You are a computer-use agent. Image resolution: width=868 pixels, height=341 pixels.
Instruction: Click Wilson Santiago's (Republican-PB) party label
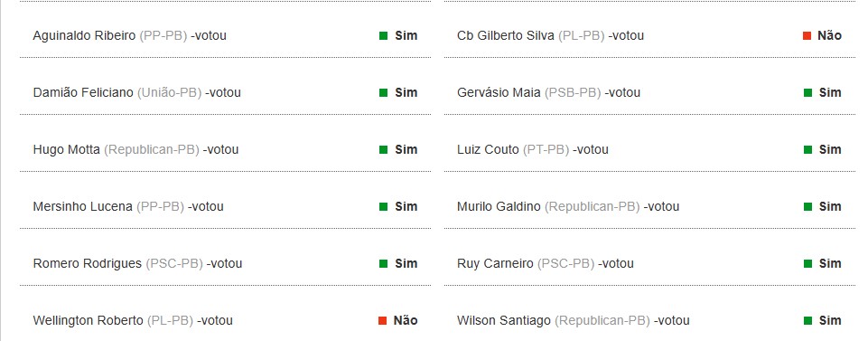tap(602, 320)
